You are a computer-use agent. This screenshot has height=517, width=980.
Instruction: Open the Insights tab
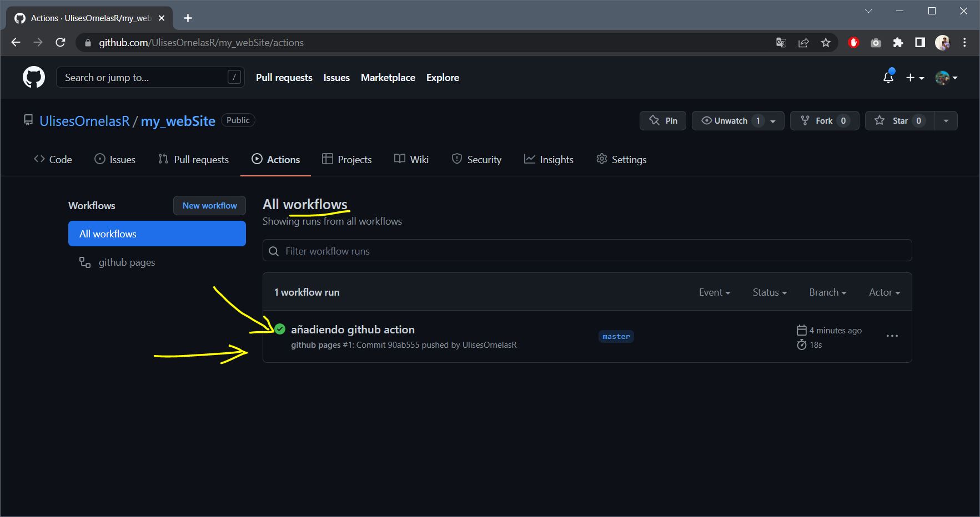click(549, 160)
